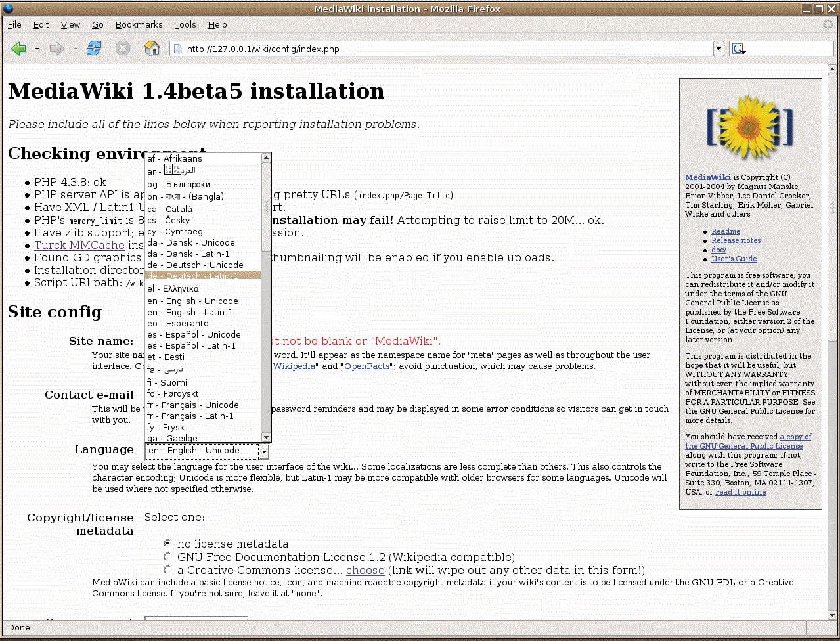Open the doc/ link
This screenshot has width=840, height=641.
click(x=719, y=250)
